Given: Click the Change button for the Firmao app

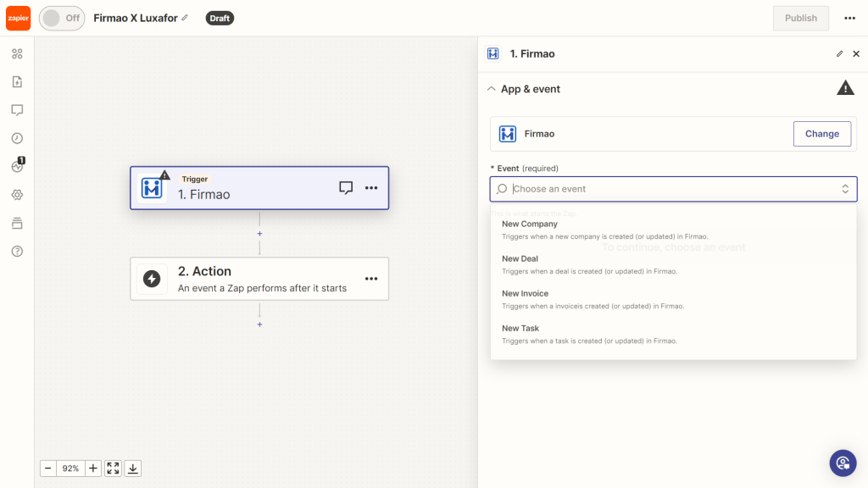Looking at the screenshot, I should click(821, 133).
